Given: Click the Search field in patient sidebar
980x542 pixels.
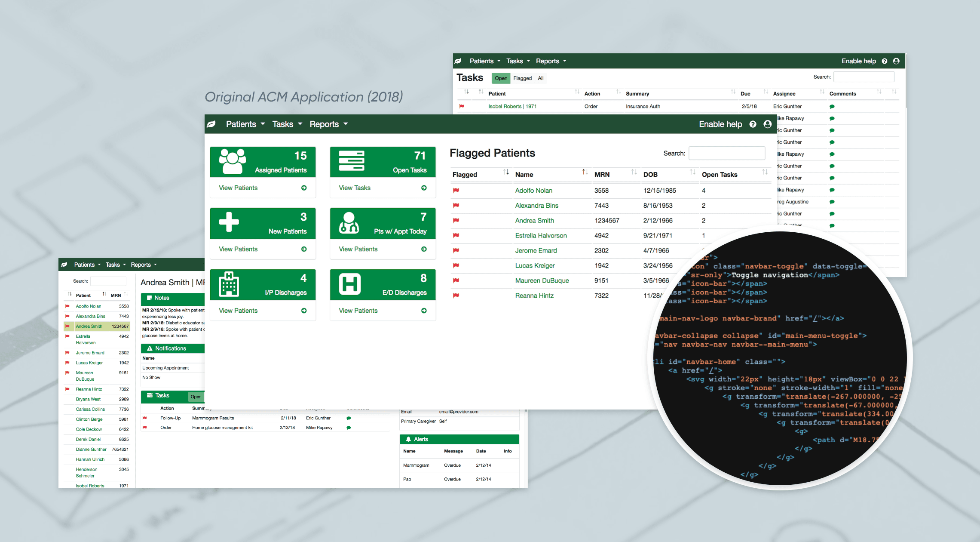Looking at the screenshot, I should (108, 281).
